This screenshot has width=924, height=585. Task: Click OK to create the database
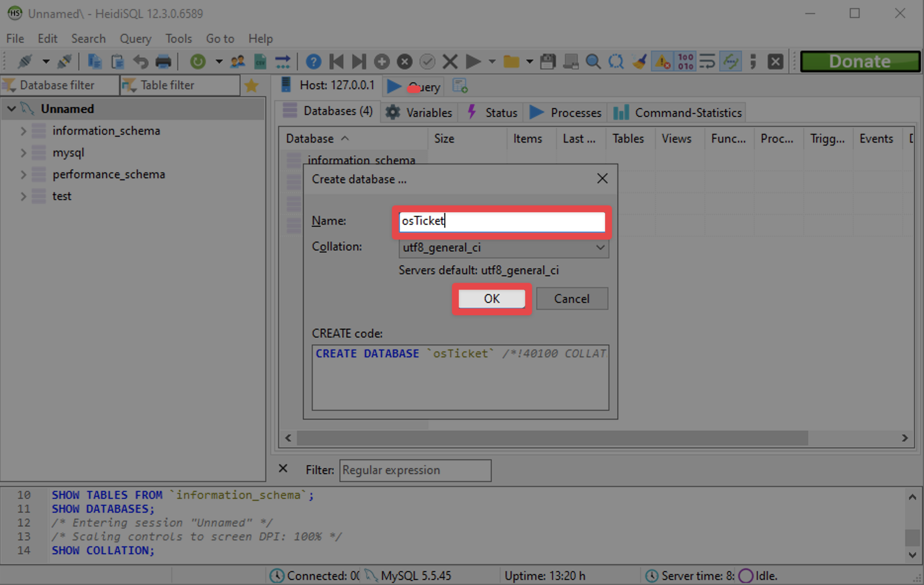pyautogui.click(x=492, y=299)
